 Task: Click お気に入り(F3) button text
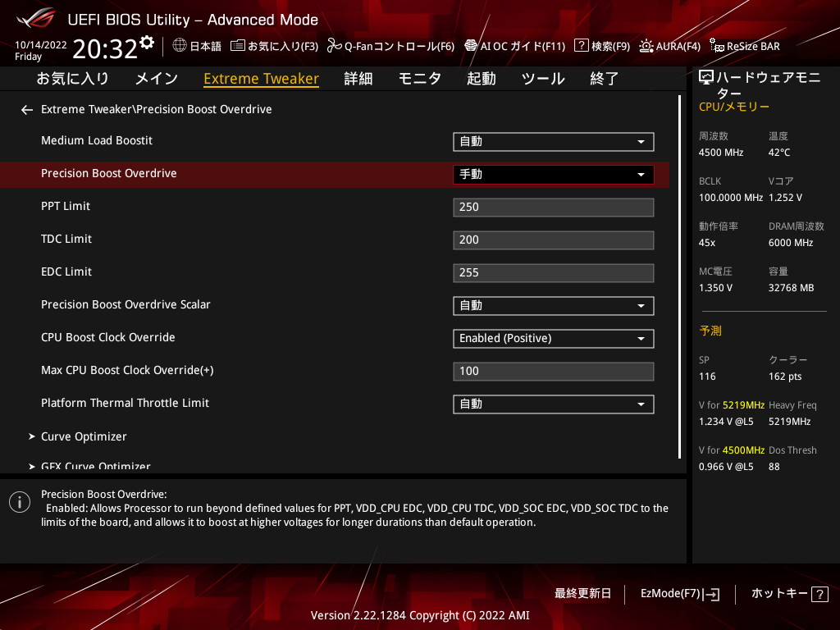(x=283, y=46)
